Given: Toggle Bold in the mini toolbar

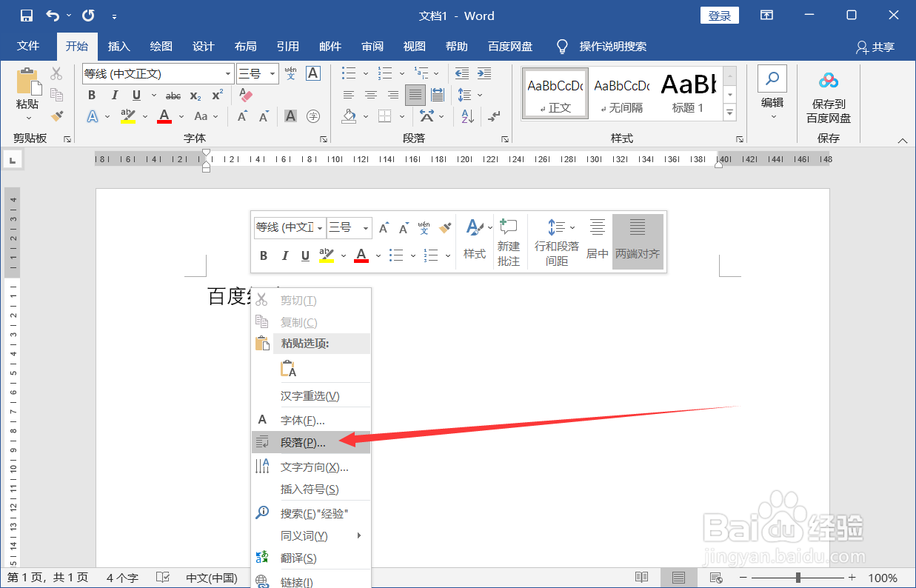Looking at the screenshot, I should (x=264, y=255).
